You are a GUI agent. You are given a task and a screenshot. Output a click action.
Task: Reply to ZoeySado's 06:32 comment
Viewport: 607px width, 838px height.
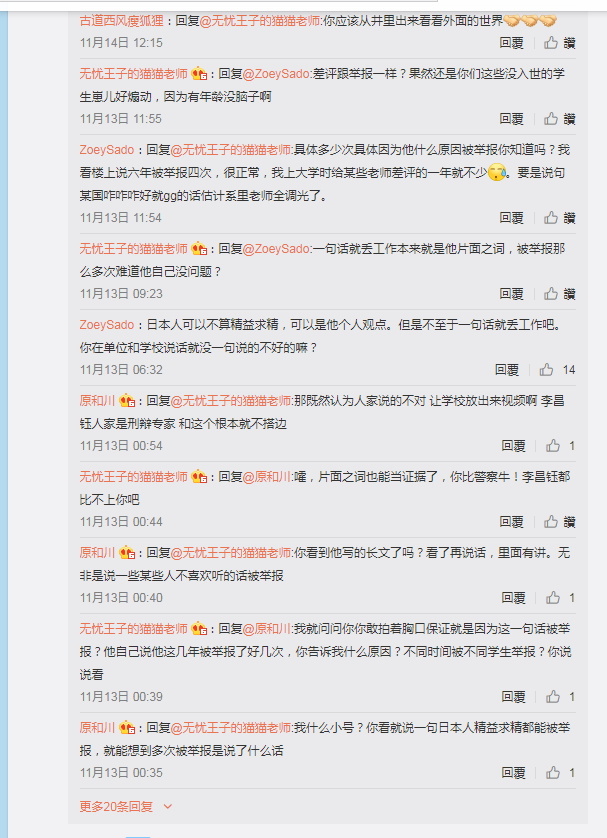pyautogui.click(x=507, y=370)
